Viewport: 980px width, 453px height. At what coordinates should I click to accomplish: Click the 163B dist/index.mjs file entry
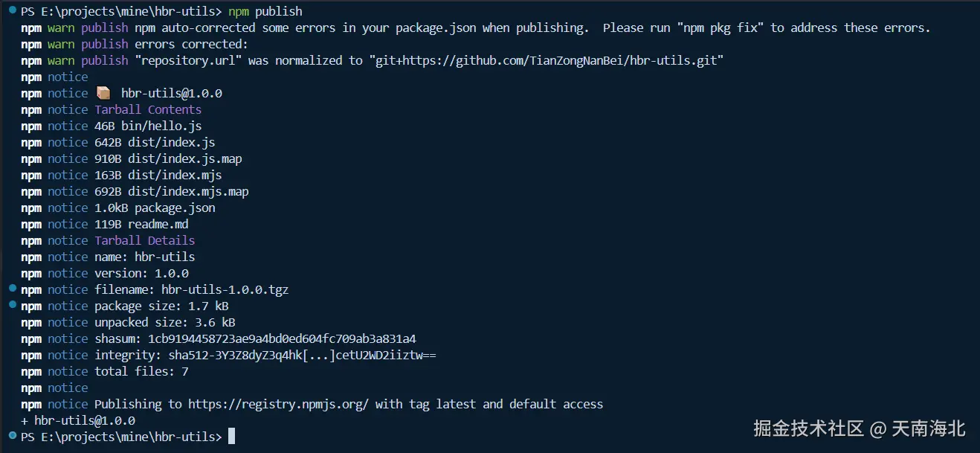tap(158, 175)
